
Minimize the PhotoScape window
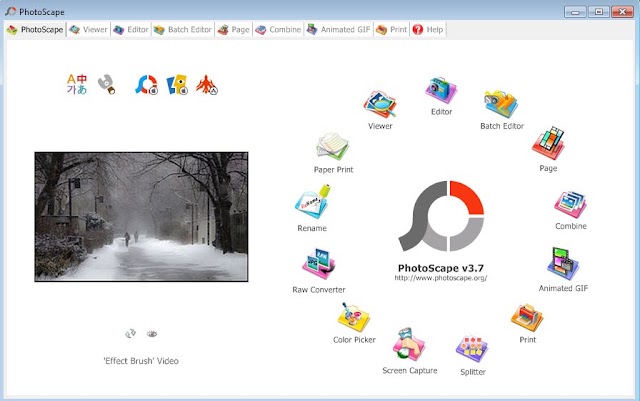click(575, 11)
